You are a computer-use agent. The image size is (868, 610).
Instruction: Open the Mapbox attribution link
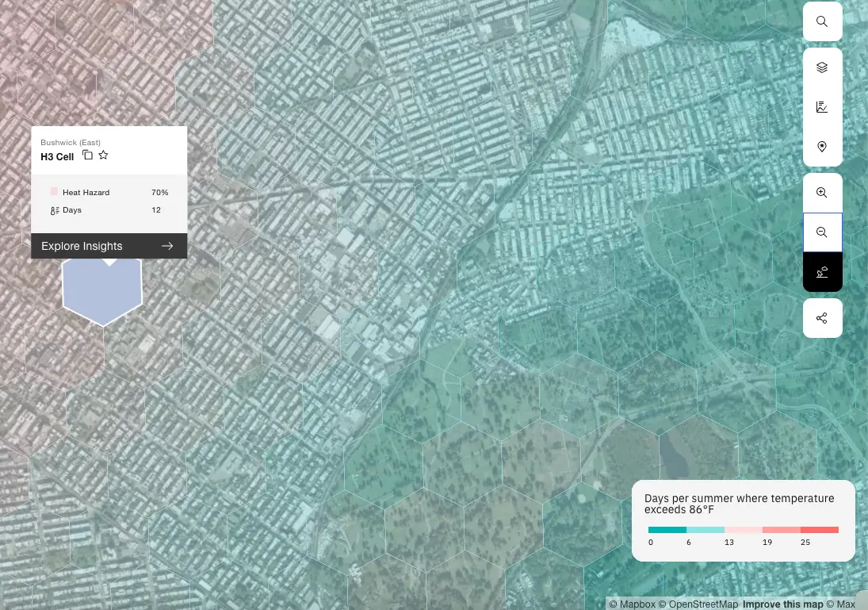point(633,604)
